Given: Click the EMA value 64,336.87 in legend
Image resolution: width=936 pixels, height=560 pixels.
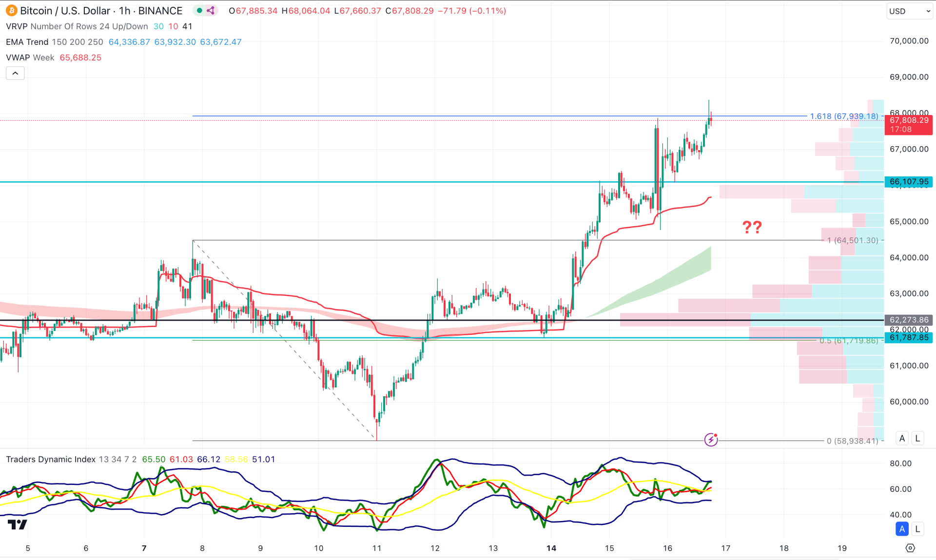Looking at the screenshot, I should point(129,42).
